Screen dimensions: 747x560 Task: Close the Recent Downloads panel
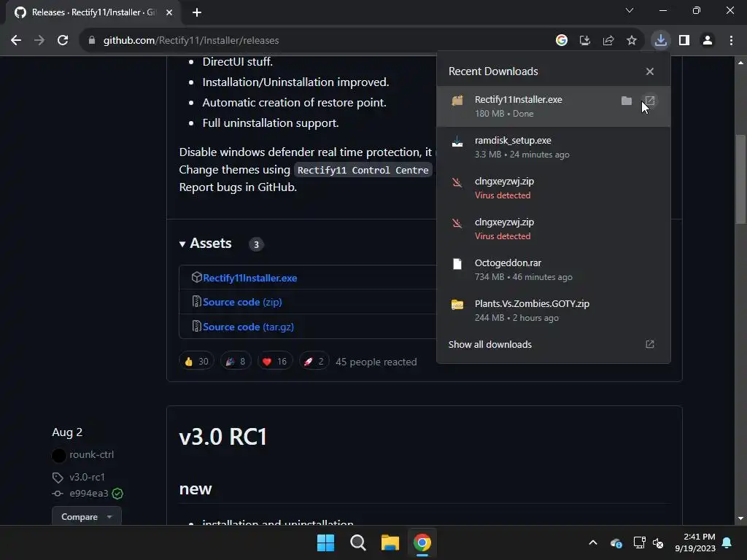[x=650, y=71]
